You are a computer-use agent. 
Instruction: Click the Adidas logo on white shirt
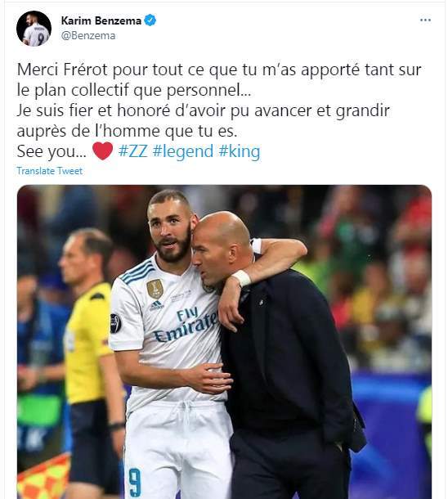point(156,306)
